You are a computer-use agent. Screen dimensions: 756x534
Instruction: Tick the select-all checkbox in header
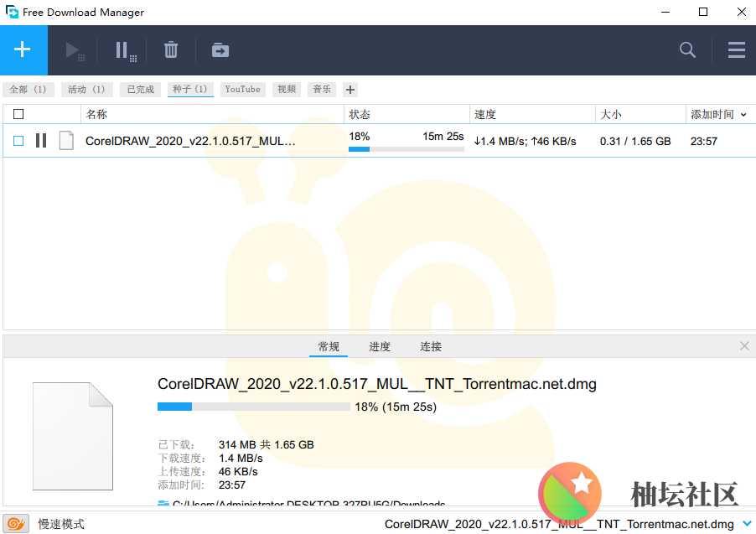pos(18,114)
